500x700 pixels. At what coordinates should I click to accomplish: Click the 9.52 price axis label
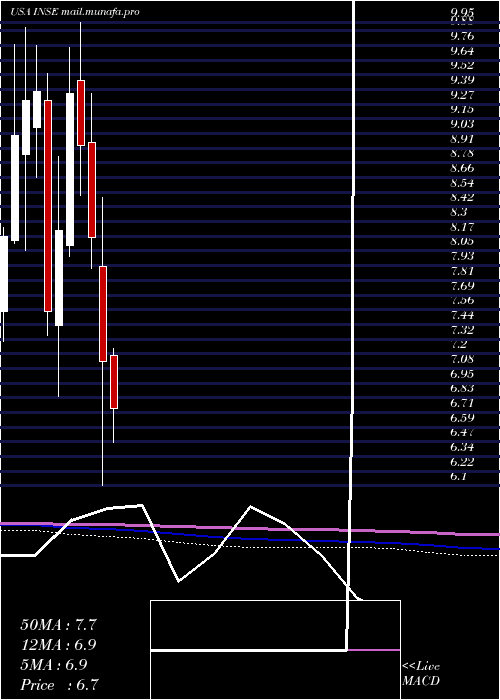pos(462,66)
